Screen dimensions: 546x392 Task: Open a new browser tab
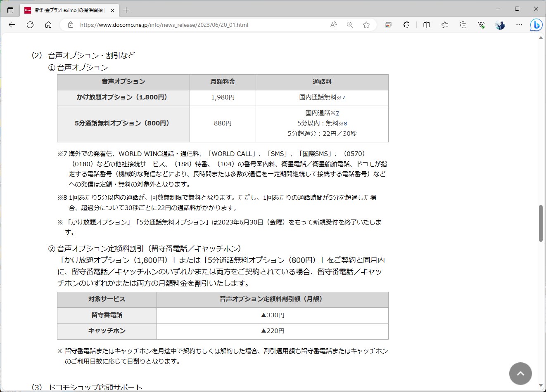[125, 10]
